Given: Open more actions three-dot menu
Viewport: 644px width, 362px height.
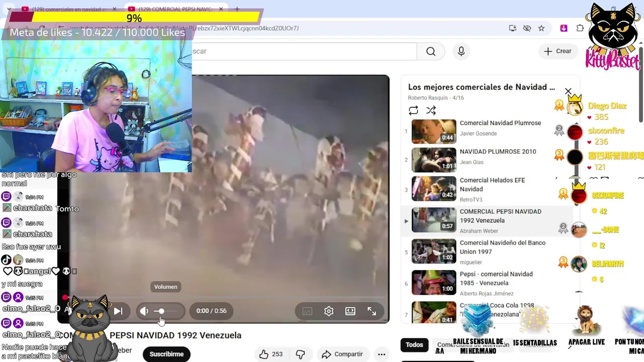Looking at the screenshot, I should click(x=382, y=354).
